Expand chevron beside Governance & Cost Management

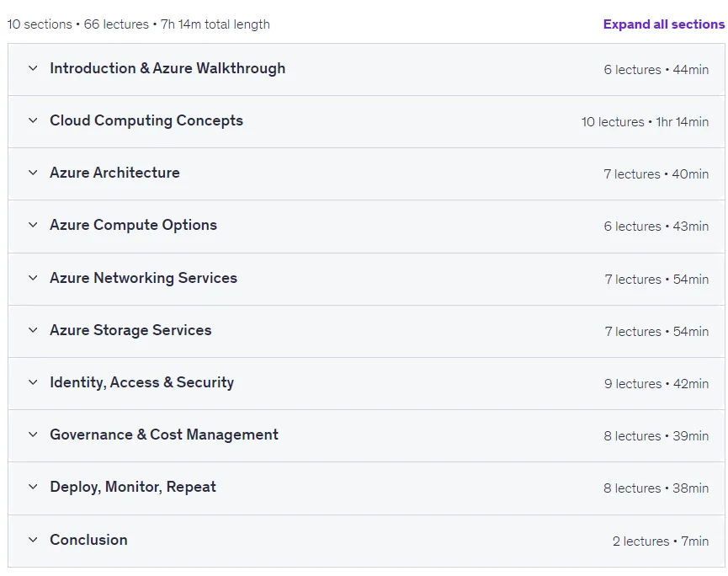point(33,435)
